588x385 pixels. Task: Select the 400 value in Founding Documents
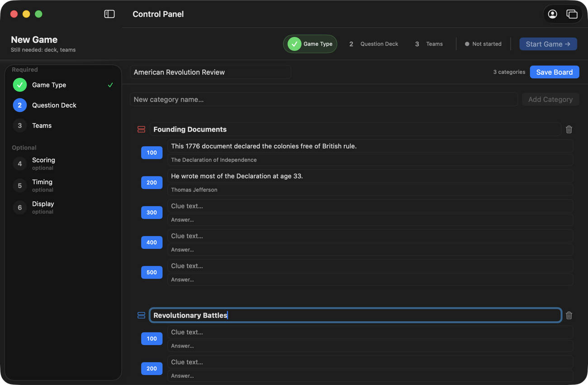(x=152, y=242)
